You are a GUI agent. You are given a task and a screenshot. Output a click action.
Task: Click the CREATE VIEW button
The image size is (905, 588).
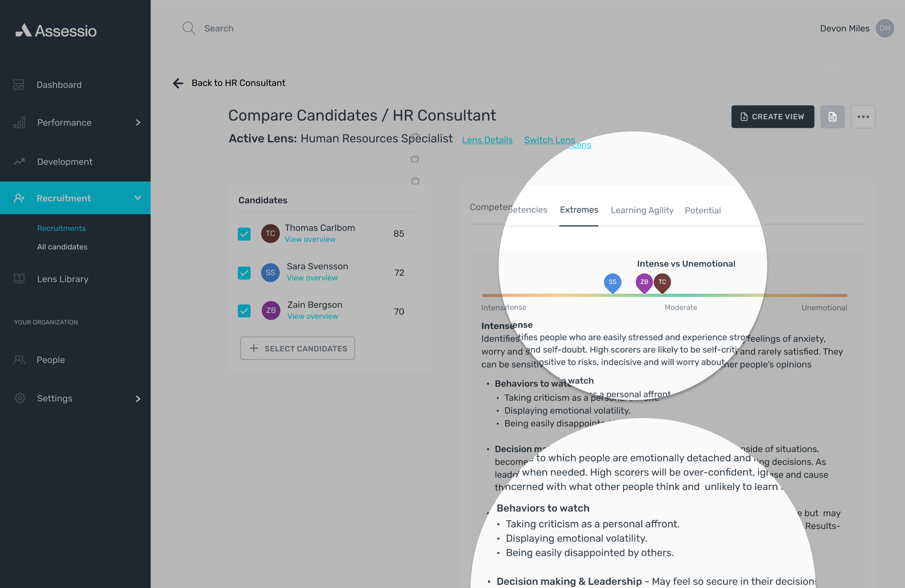coord(772,117)
